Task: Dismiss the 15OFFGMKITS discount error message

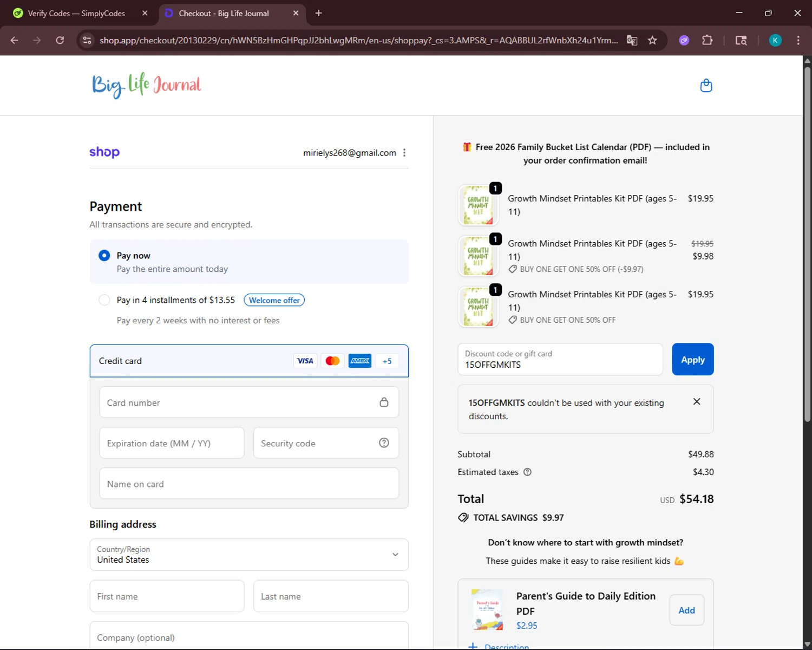Action: coord(697,401)
